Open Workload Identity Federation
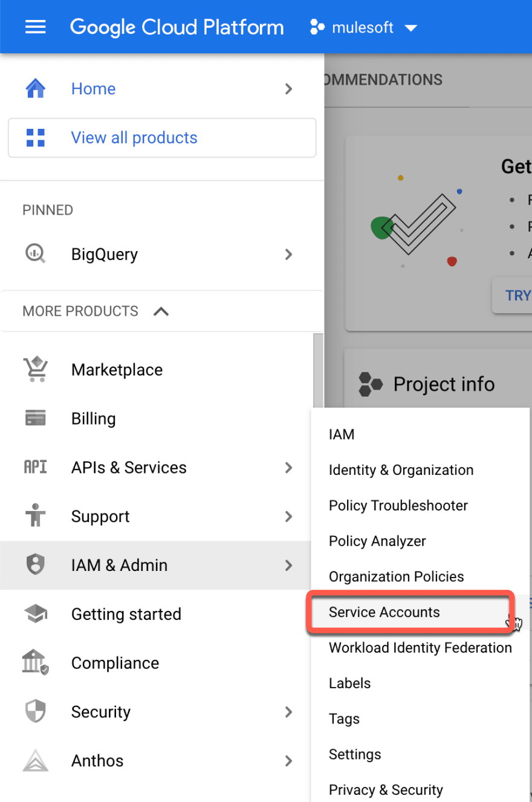The width and height of the screenshot is (532, 802). click(420, 648)
